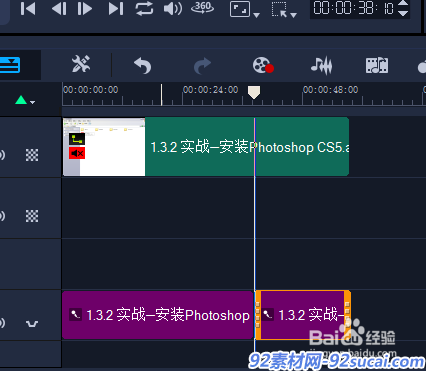
Task: Select the first purple voice clip 1.3.2 实战—安装Photoshop
Action: 158,315
